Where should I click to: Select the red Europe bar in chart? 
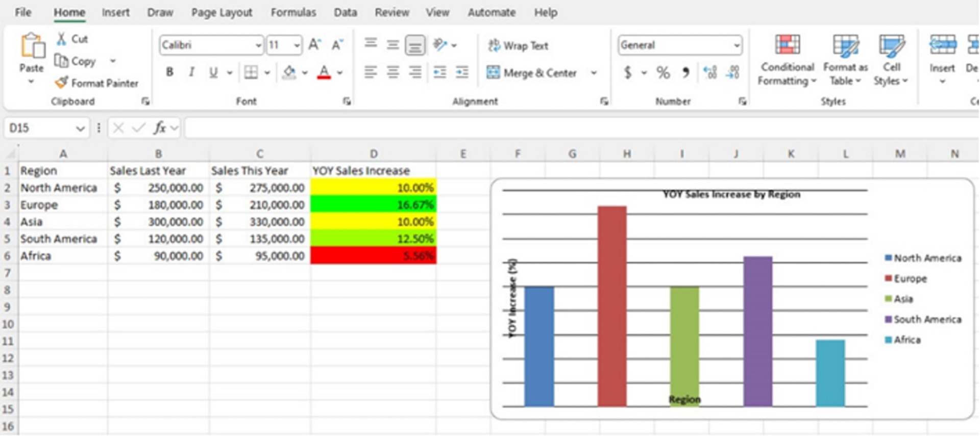612,306
